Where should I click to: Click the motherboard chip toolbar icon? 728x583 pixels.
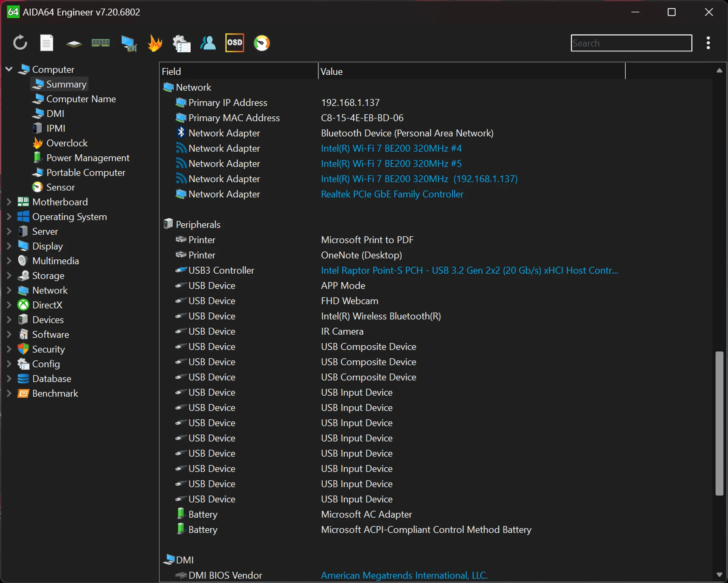click(74, 44)
